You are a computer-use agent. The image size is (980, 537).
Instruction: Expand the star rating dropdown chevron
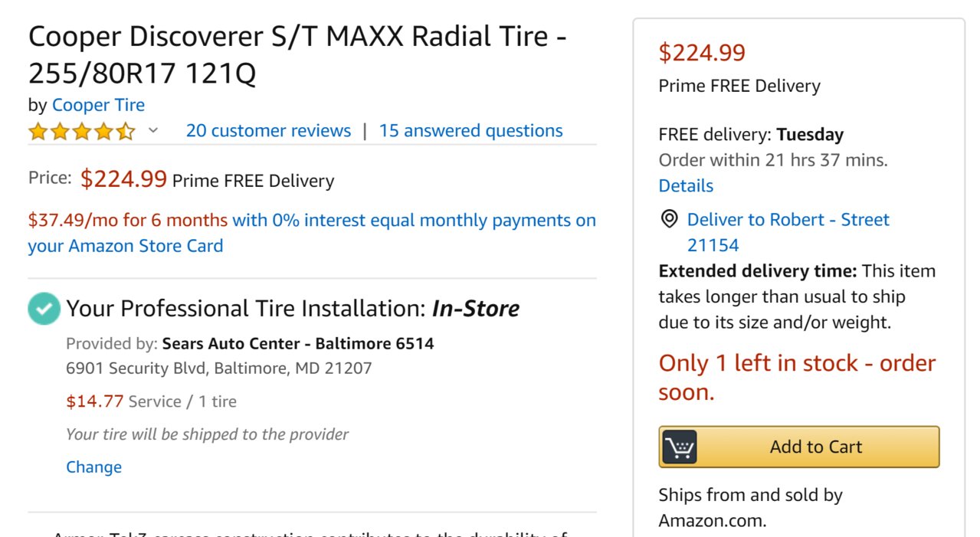pos(152,131)
